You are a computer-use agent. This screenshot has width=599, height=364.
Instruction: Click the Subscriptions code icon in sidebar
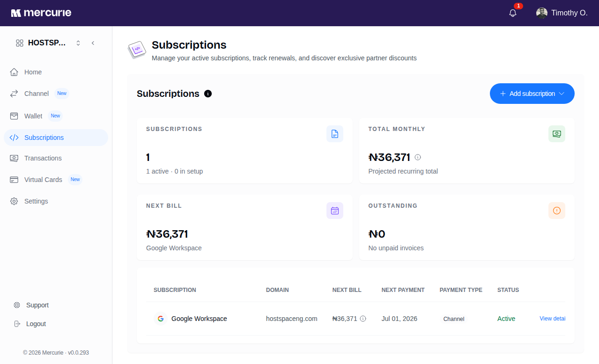[14, 138]
